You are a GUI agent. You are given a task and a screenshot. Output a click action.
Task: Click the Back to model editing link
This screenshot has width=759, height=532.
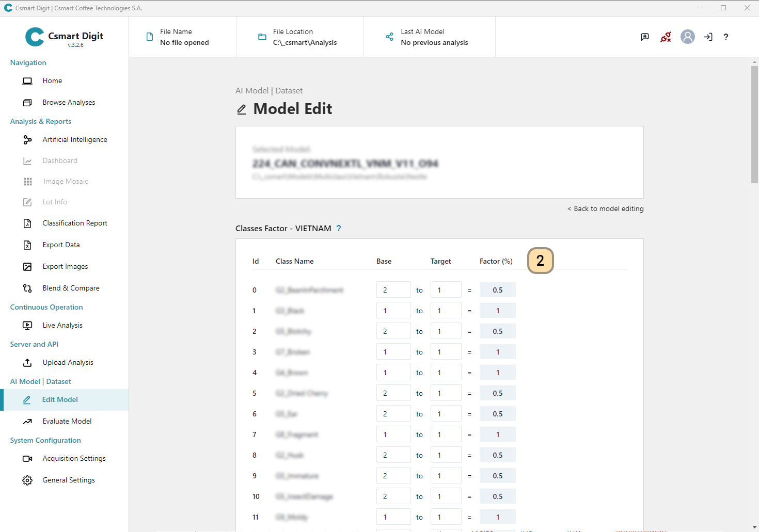click(x=605, y=208)
